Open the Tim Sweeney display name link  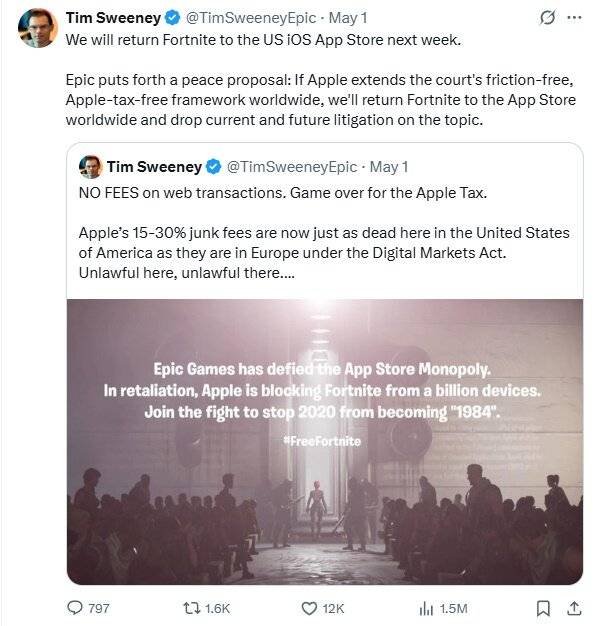(x=113, y=18)
